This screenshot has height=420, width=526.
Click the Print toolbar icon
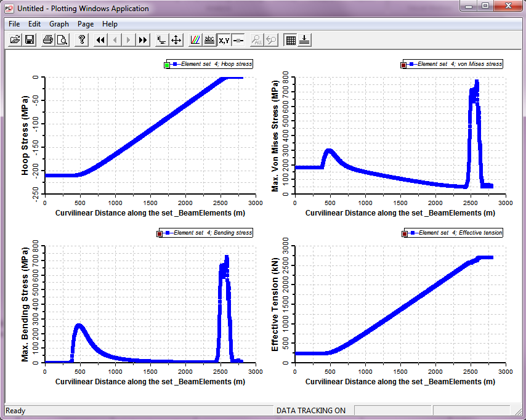pos(48,40)
